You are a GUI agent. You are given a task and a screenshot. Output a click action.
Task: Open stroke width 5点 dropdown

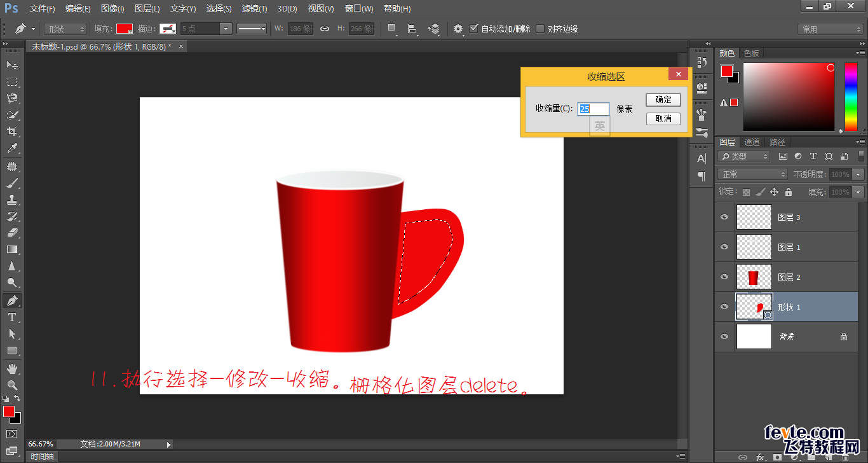(226, 29)
